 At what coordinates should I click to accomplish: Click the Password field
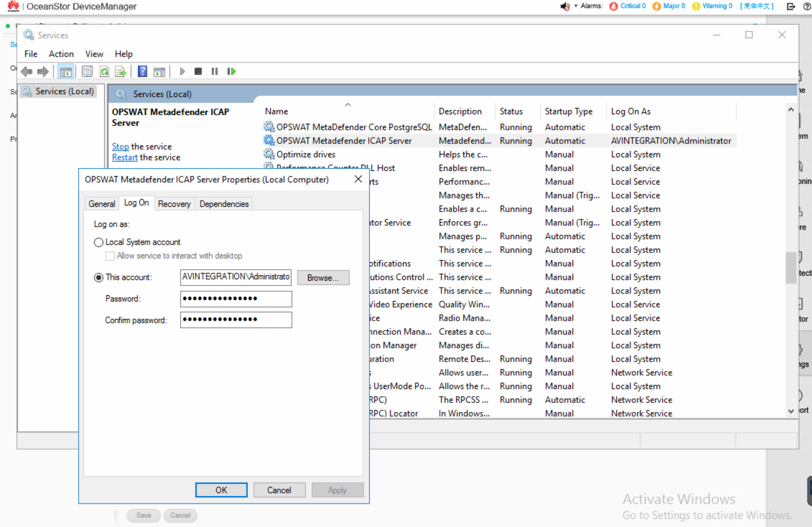(236, 299)
